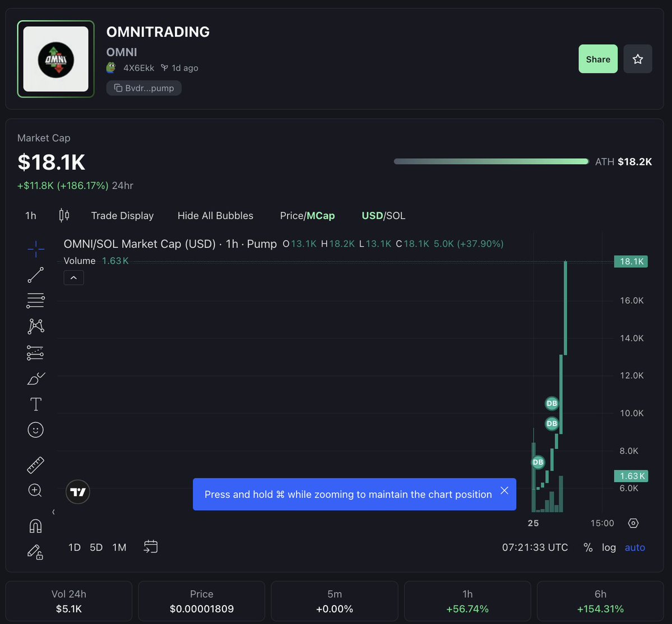Click the TradingView logo badge
The image size is (672, 624).
pyautogui.click(x=78, y=492)
